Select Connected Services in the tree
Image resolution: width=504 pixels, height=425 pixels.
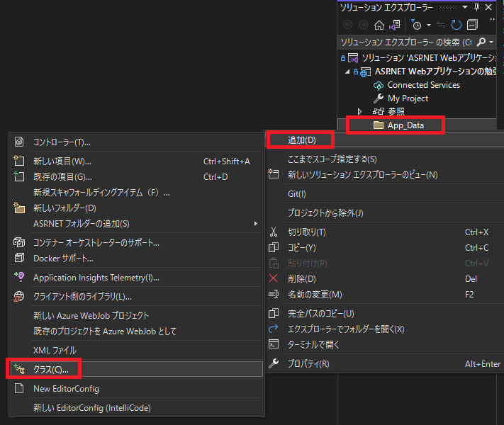click(424, 85)
